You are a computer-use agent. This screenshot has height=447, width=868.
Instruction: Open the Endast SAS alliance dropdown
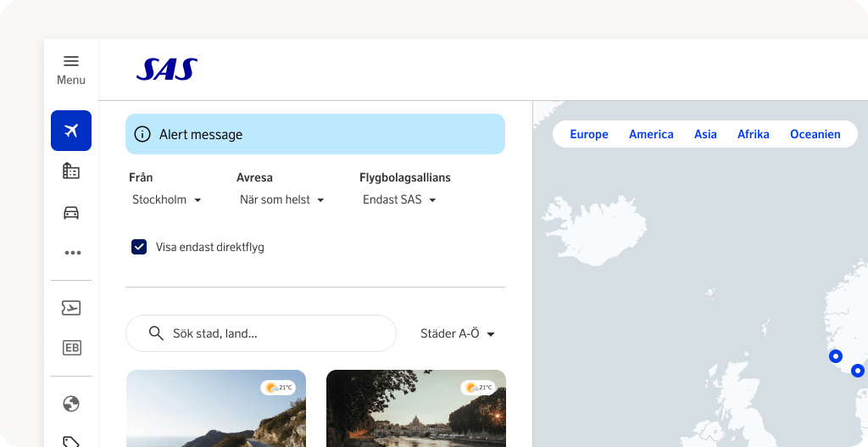pos(399,200)
